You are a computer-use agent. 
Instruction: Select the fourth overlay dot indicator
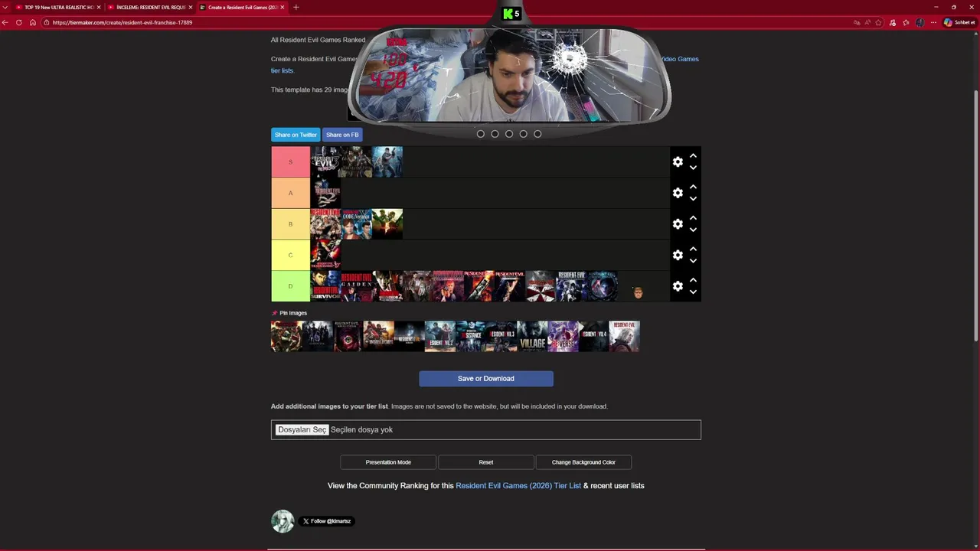click(523, 134)
